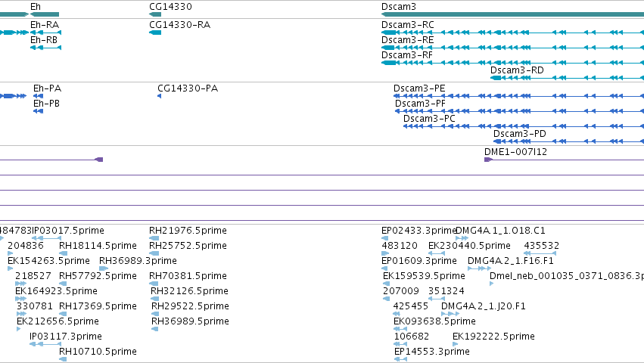Screen dimensions: 644x363
Task: Select the Dscam3 gene bar
Action: [512, 14]
